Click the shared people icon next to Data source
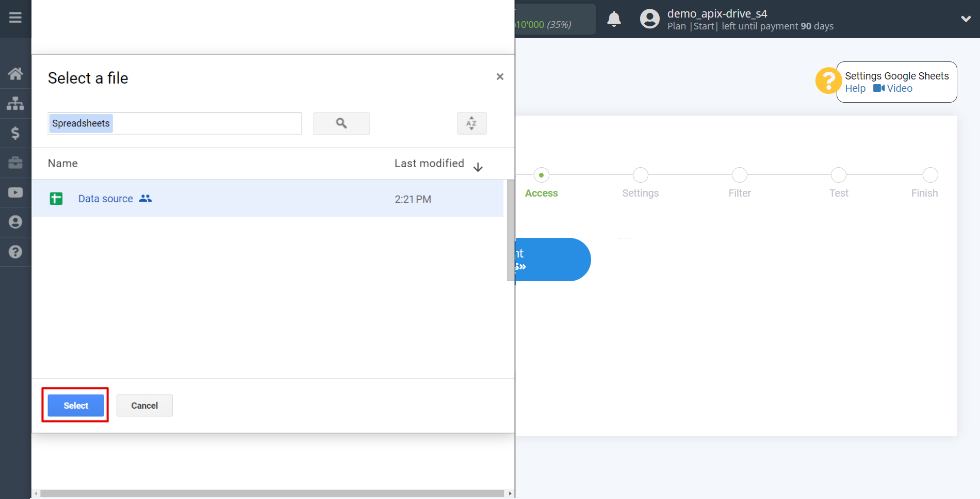980x499 pixels. [x=145, y=198]
